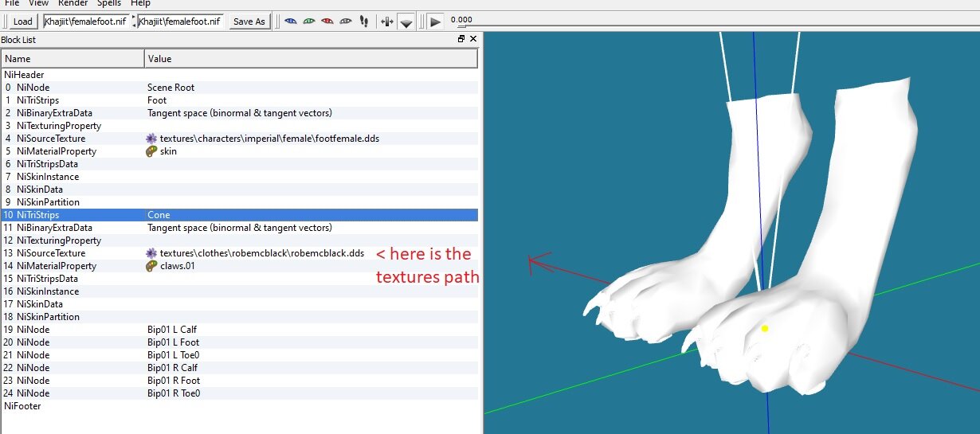
Task: Select block 24 NiNode Bip01 R Toe0
Action: (x=239, y=393)
